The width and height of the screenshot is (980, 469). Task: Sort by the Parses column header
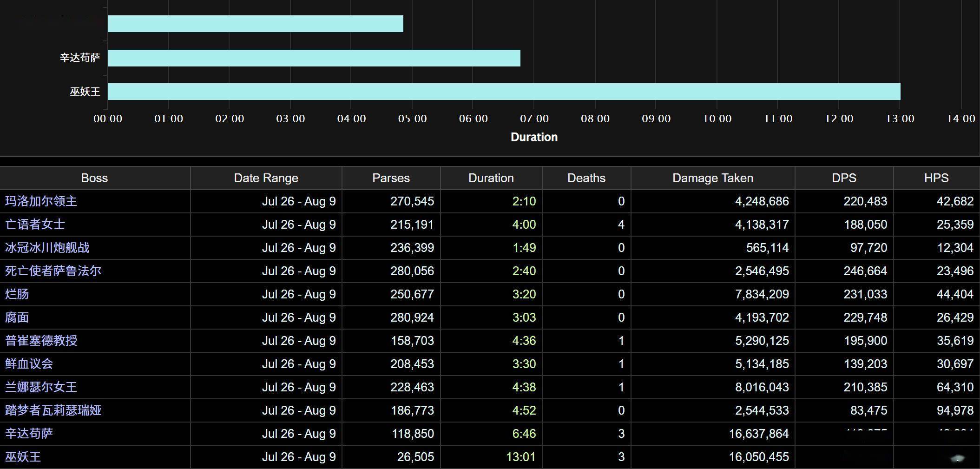391,178
